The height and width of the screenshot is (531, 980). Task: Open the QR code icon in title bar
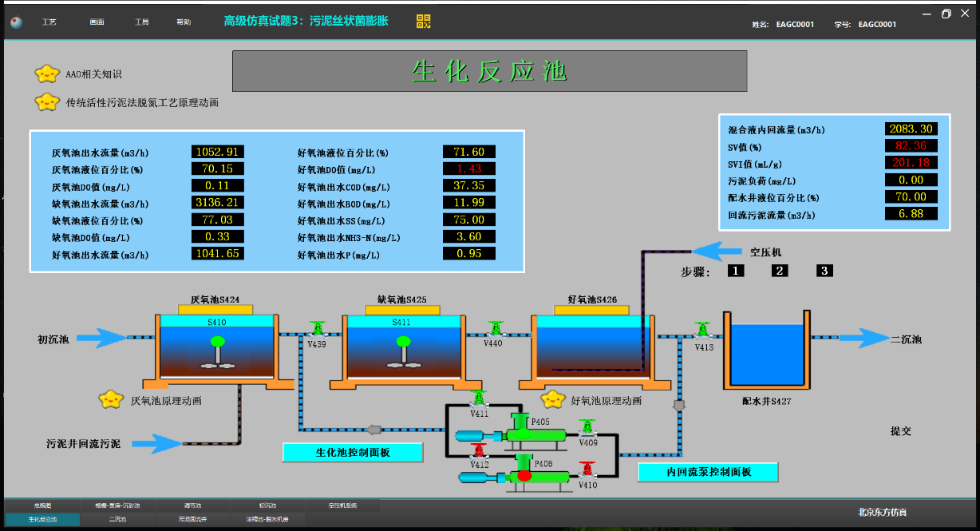[x=424, y=22]
